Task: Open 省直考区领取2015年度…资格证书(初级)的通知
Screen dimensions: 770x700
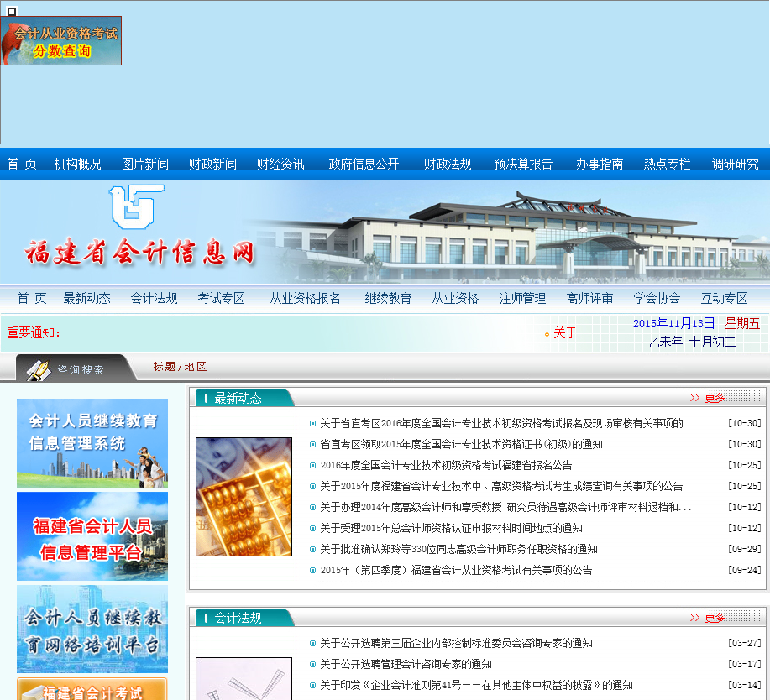Action: 461,445
